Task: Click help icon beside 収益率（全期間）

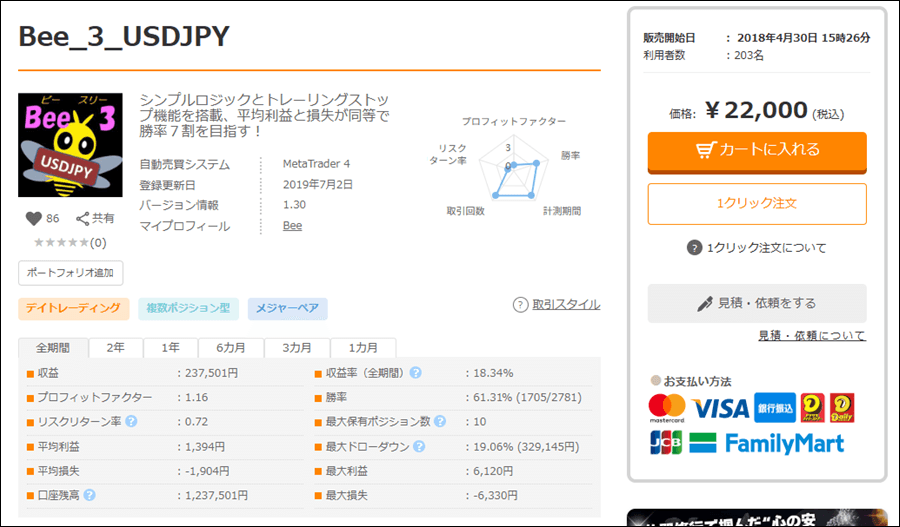Action: tap(415, 373)
